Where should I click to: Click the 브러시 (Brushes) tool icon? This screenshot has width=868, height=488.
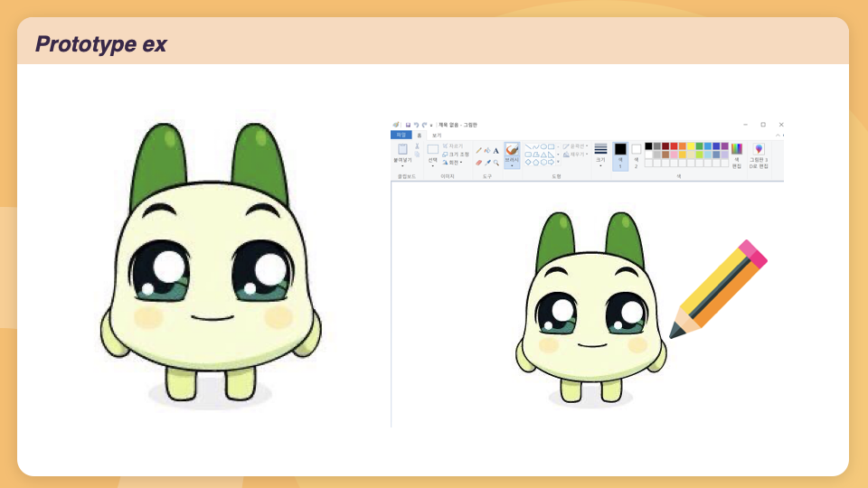point(512,149)
